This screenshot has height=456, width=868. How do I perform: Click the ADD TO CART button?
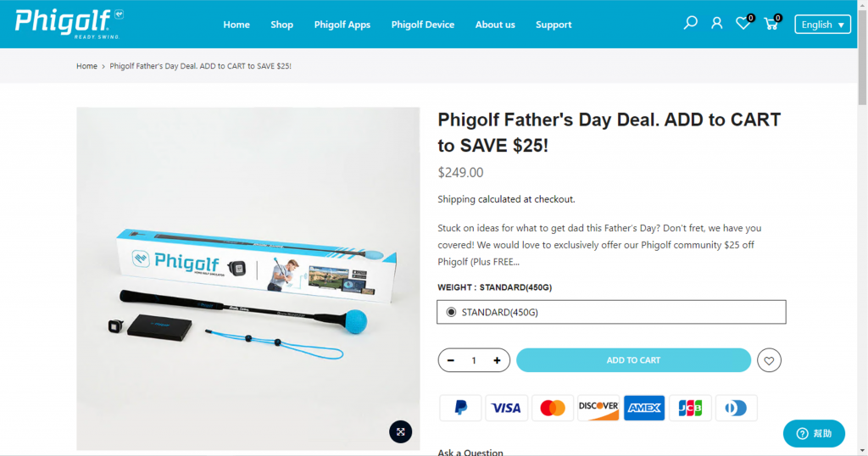(x=633, y=360)
